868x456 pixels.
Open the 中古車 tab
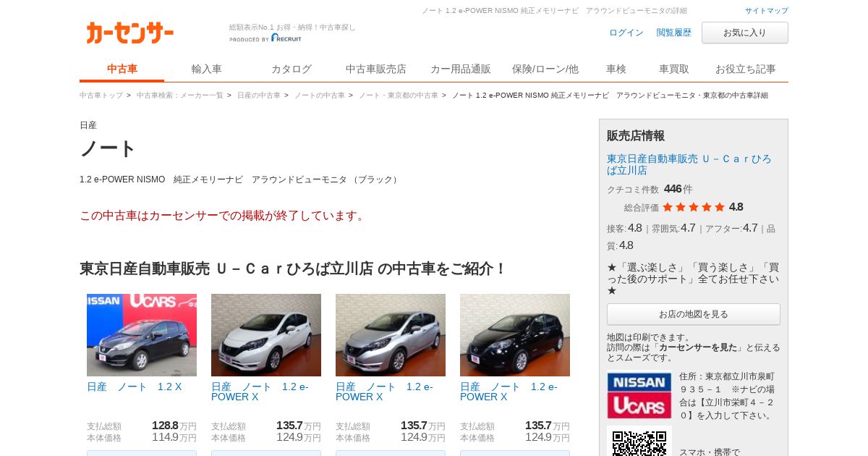click(122, 69)
